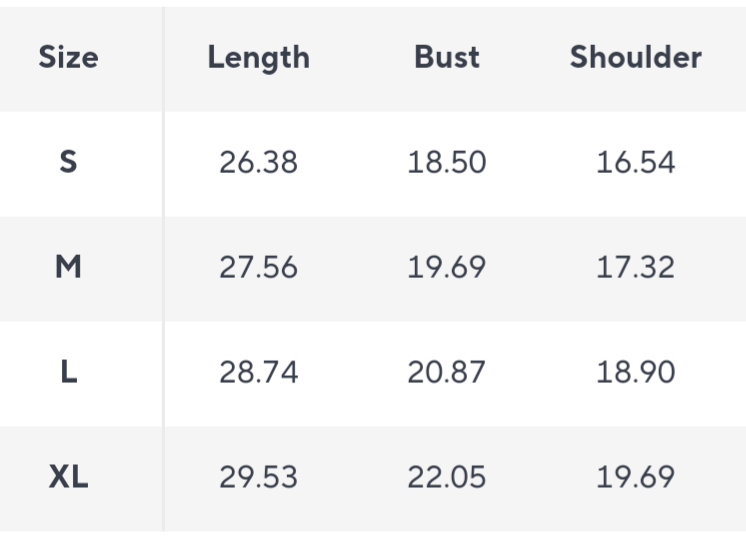The width and height of the screenshot is (746, 538).
Task: Select the S size row label
Action: 67,162
